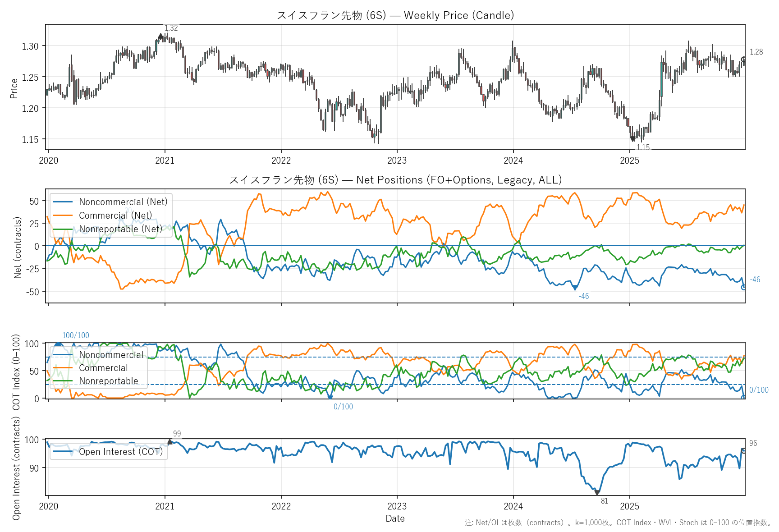Click the footnote text about Net/OI contracts

click(618, 523)
